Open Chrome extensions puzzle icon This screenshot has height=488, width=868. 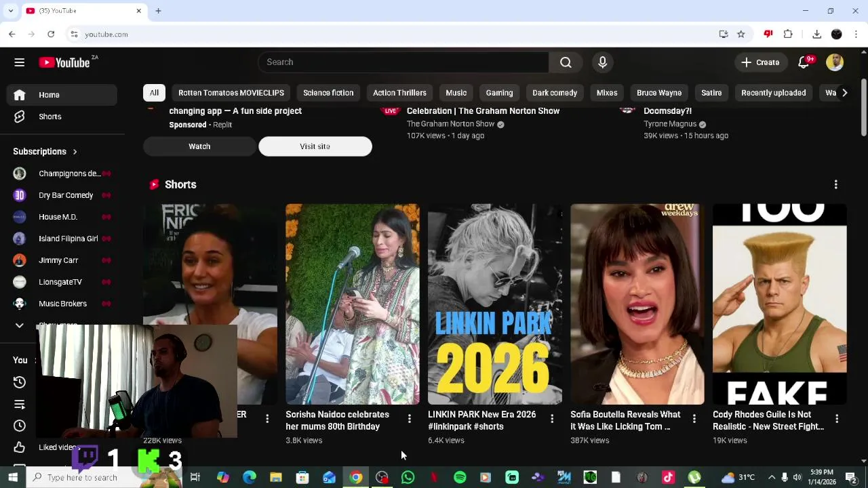pos(788,34)
